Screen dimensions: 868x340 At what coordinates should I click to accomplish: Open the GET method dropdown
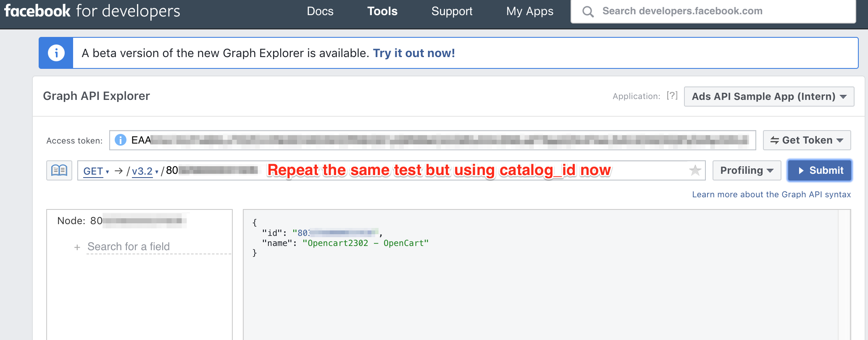(96, 171)
